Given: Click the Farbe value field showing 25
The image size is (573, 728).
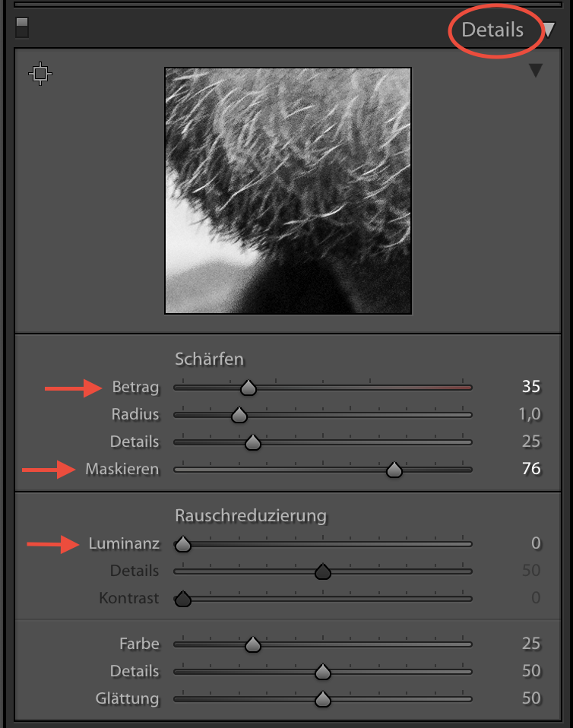Looking at the screenshot, I should [x=530, y=644].
